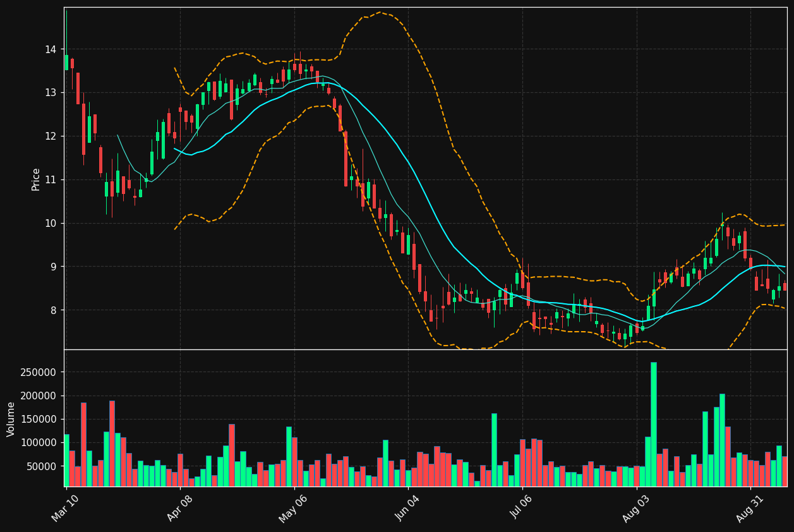Click the Mar 10 date label

coord(65,507)
